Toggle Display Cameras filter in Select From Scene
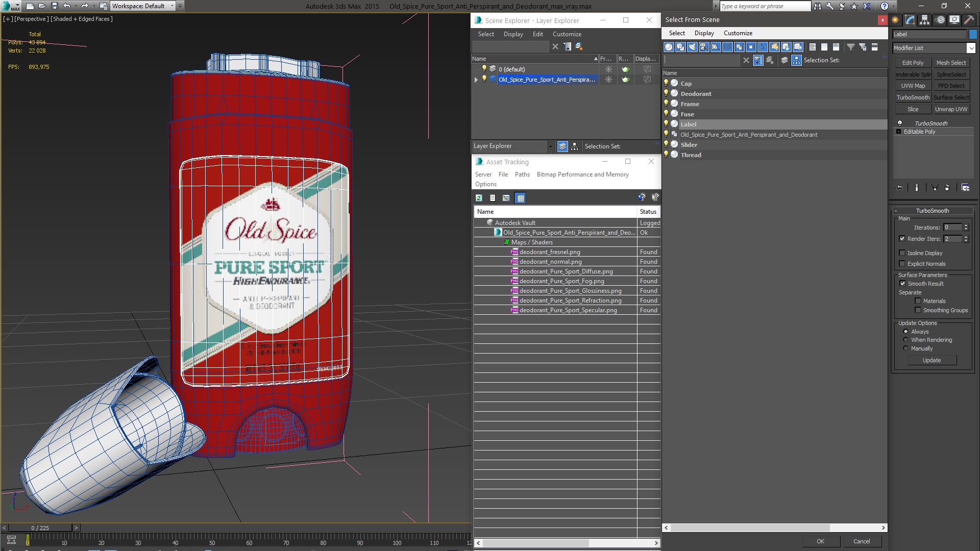Image resolution: width=980 pixels, height=551 pixels. 704,47
